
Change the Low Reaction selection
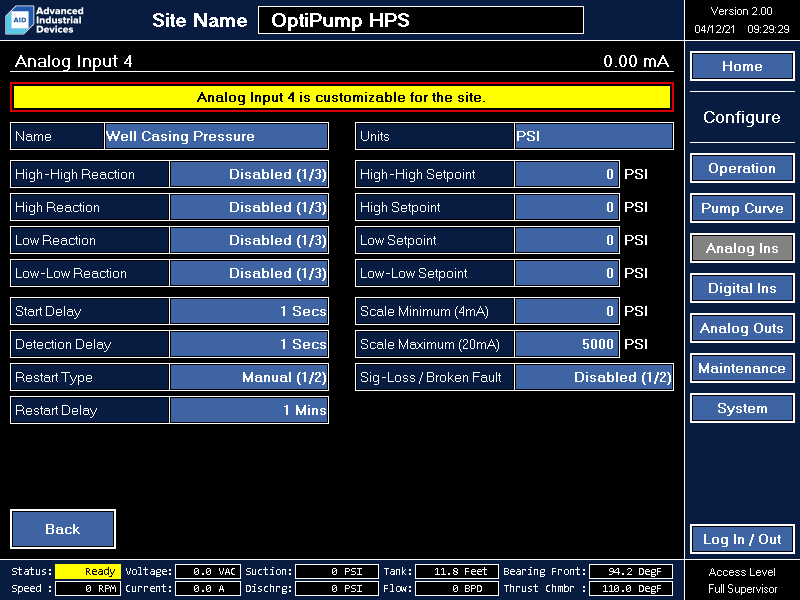coord(249,240)
